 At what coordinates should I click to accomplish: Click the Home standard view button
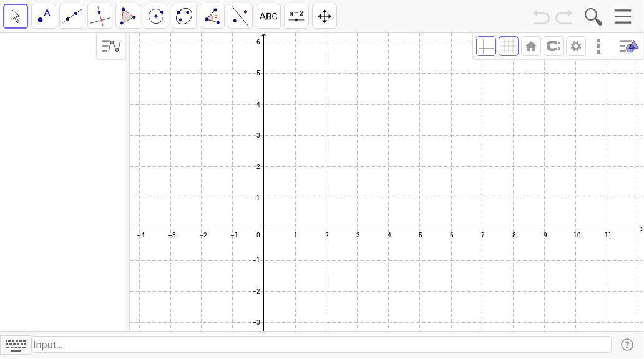(531, 46)
